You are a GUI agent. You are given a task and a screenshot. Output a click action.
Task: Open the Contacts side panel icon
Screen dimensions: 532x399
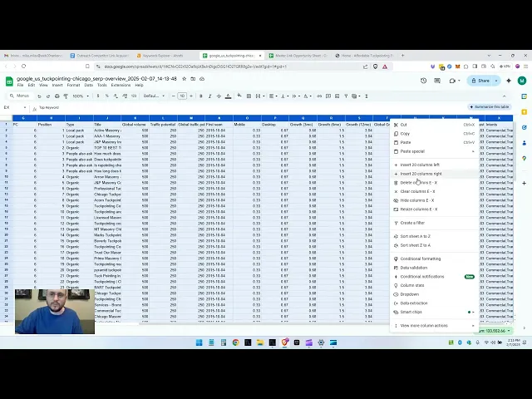(525, 143)
